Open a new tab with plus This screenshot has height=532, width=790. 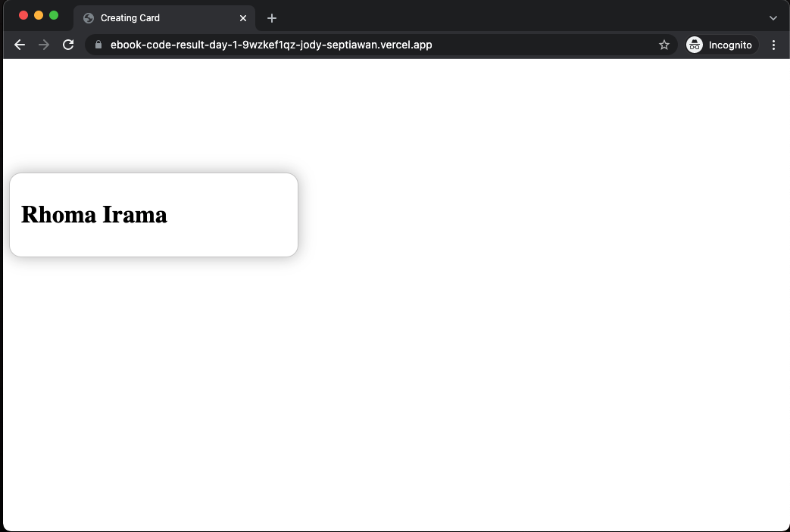[x=272, y=18]
